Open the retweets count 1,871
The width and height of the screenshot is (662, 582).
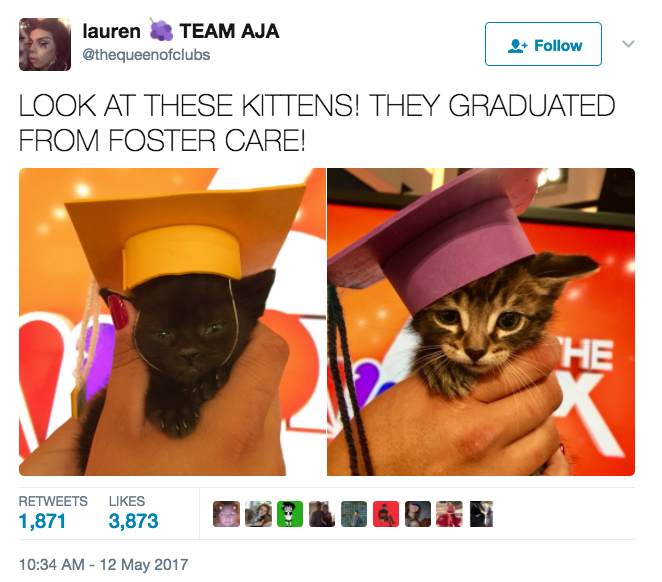(42, 521)
